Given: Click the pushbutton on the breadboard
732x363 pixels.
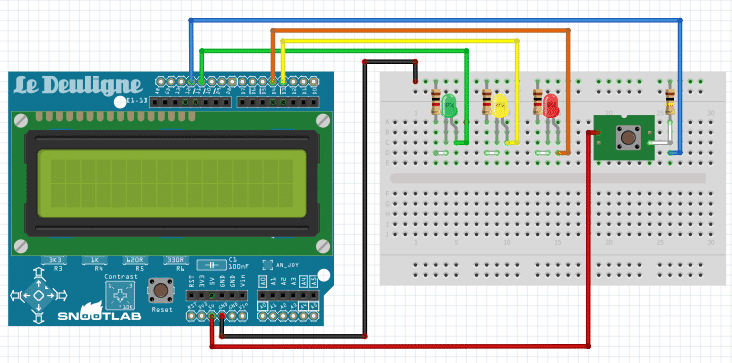Looking at the screenshot, I should tap(624, 138).
